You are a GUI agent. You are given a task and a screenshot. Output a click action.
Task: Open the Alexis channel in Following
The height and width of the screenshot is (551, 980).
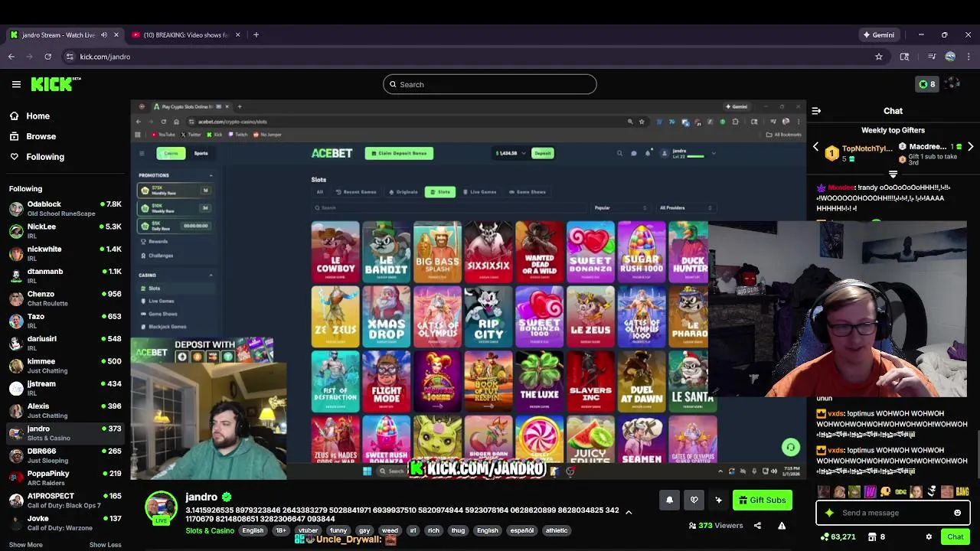coord(65,410)
